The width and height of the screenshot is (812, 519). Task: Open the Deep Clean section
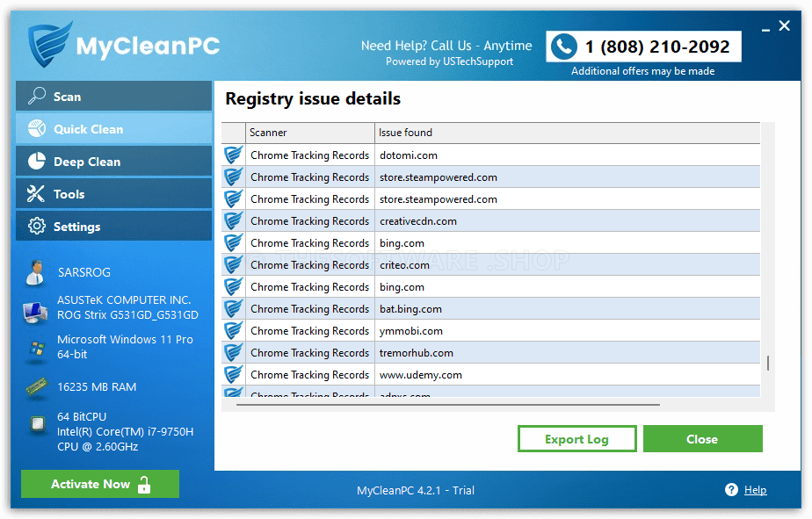[114, 161]
